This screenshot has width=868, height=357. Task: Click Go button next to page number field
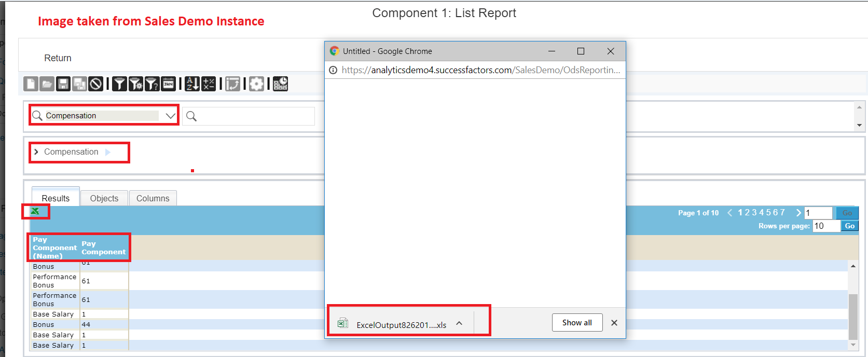point(847,213)
